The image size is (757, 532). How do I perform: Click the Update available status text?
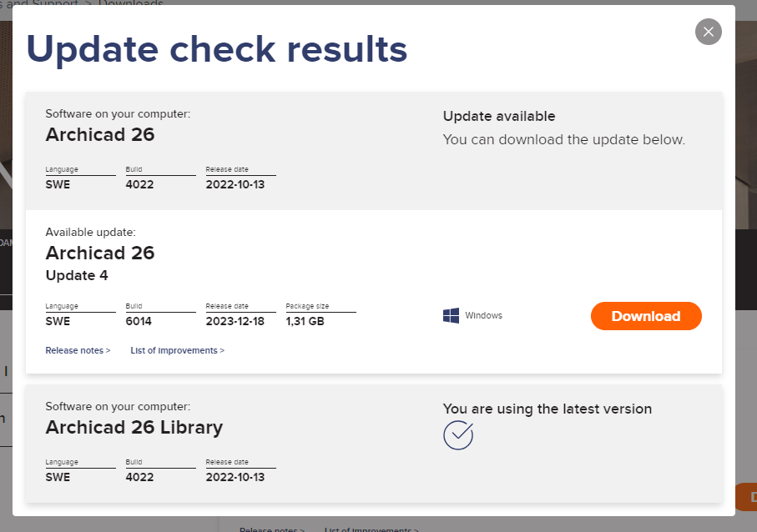pyautogui.click(x=498, y=116)
